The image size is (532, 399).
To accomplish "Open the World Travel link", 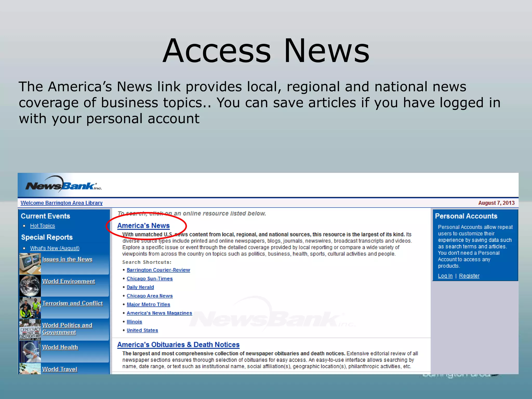I will click(60, 369).
